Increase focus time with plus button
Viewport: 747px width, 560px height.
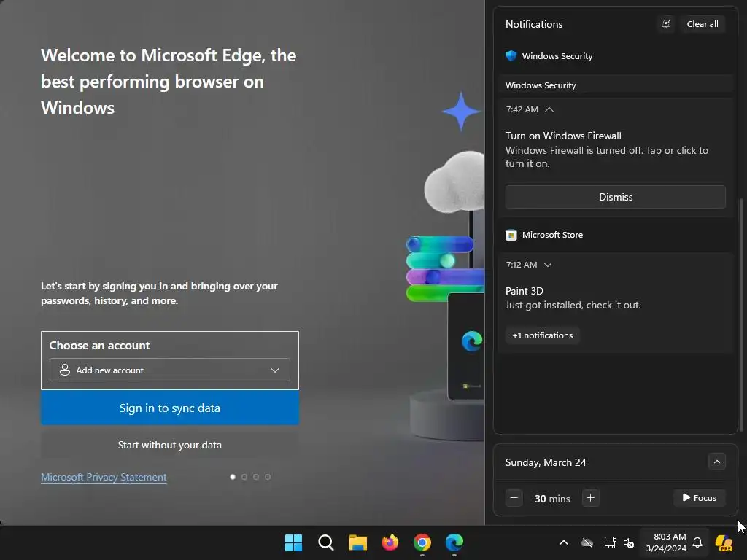590,498
